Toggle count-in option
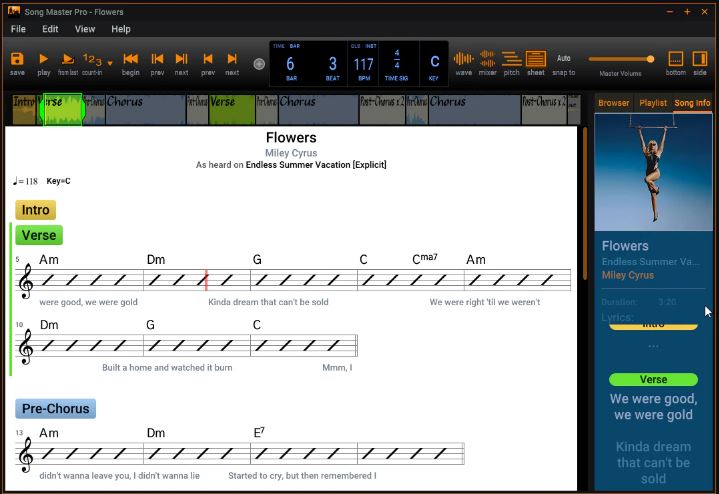 [92, 62]
